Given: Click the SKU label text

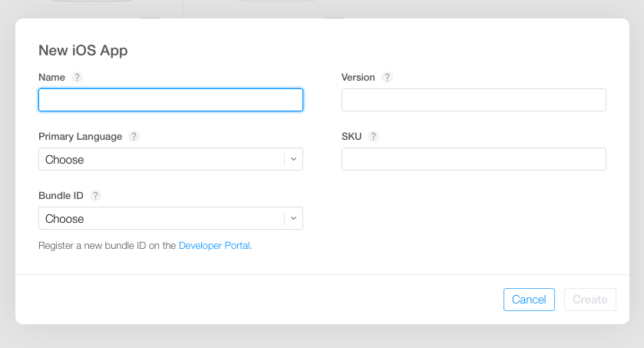Looking at the screenshot, I should [x=352, y=137].
